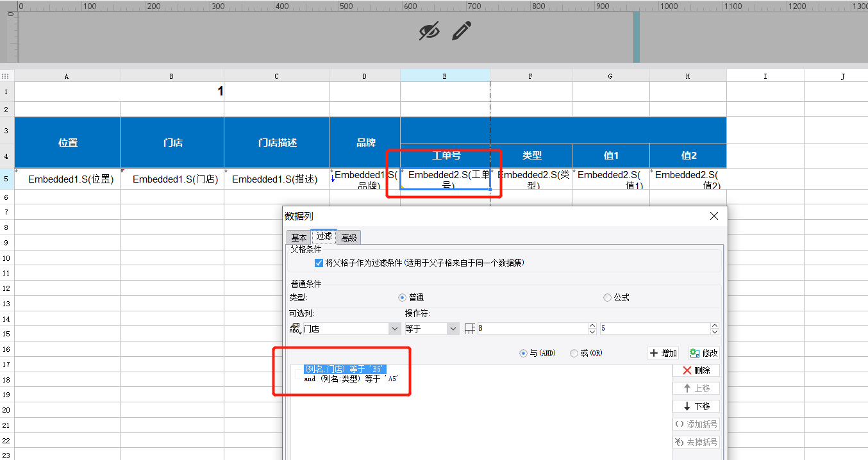Click cell Embedded2.S(值1)

point(611,179)
